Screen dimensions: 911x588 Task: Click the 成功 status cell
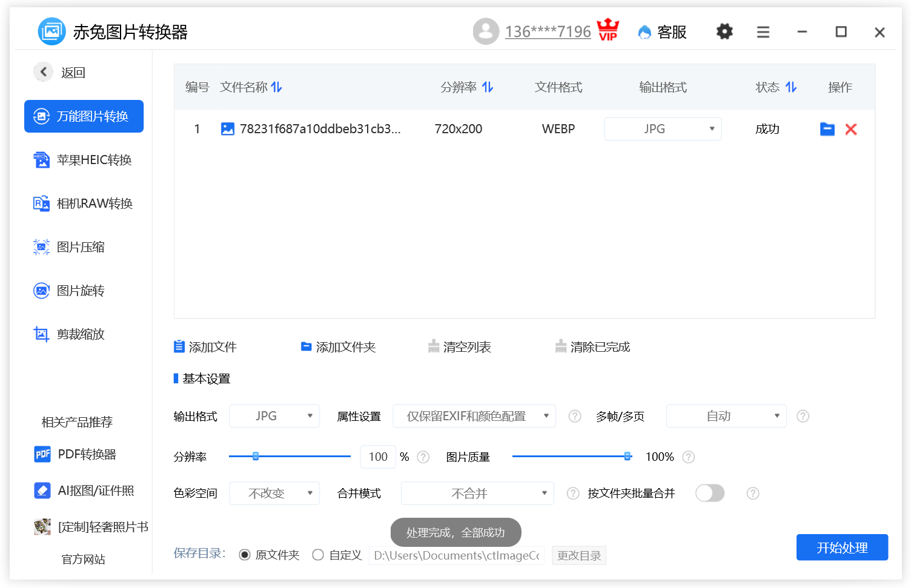coord(767,129)
